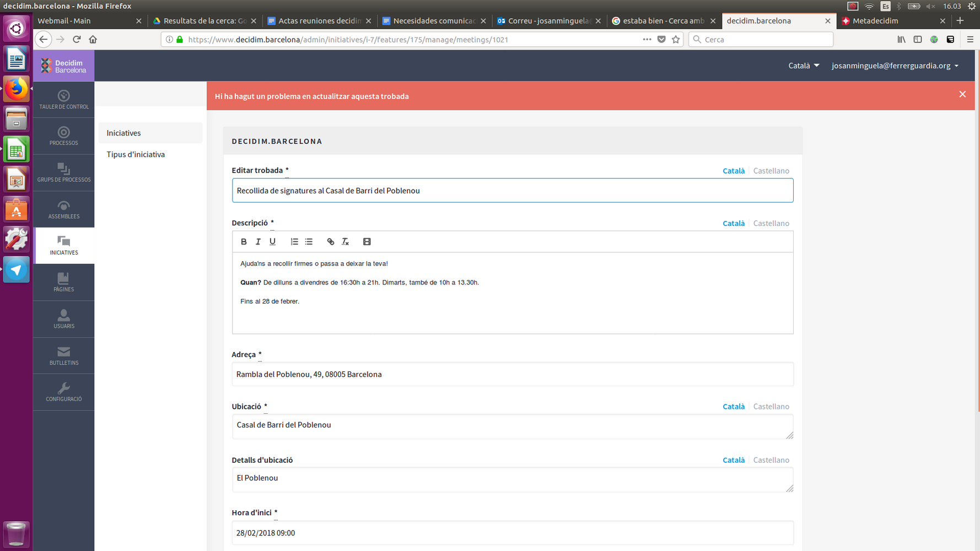Select Català tab for Ubicació field
Screen dimensions: 980x551
(x=733, y=407)
